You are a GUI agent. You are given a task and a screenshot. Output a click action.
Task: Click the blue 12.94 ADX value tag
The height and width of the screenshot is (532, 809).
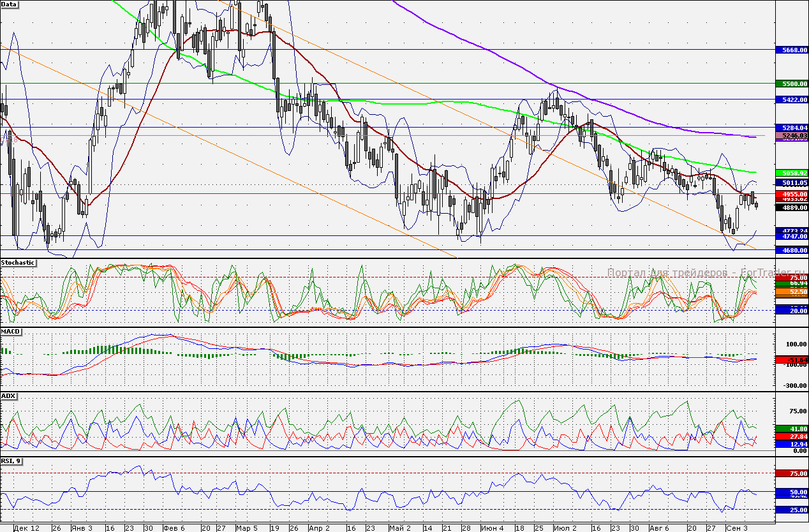coord(791,443)
